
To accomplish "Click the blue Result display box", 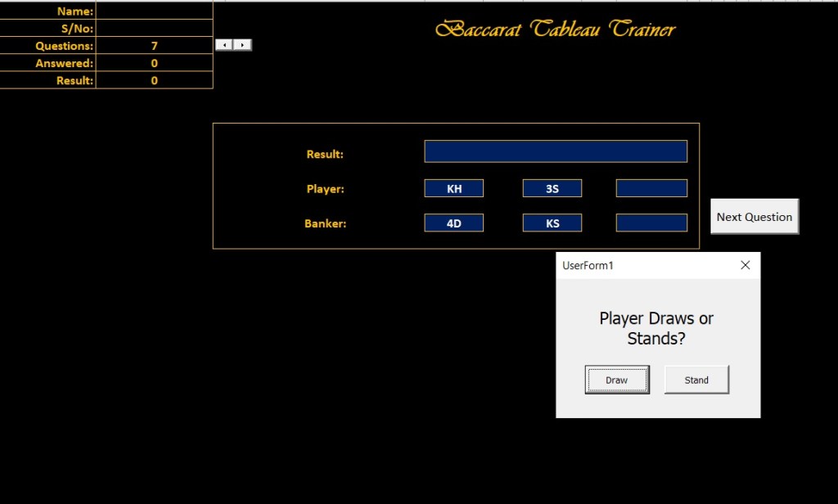I will (555, 151).
